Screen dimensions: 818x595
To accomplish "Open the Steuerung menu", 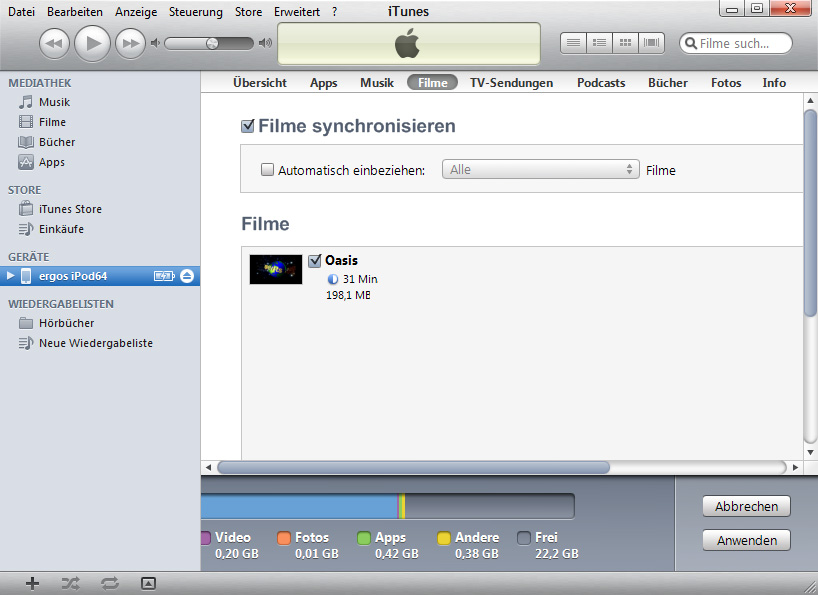I will [x=196, y=11].
